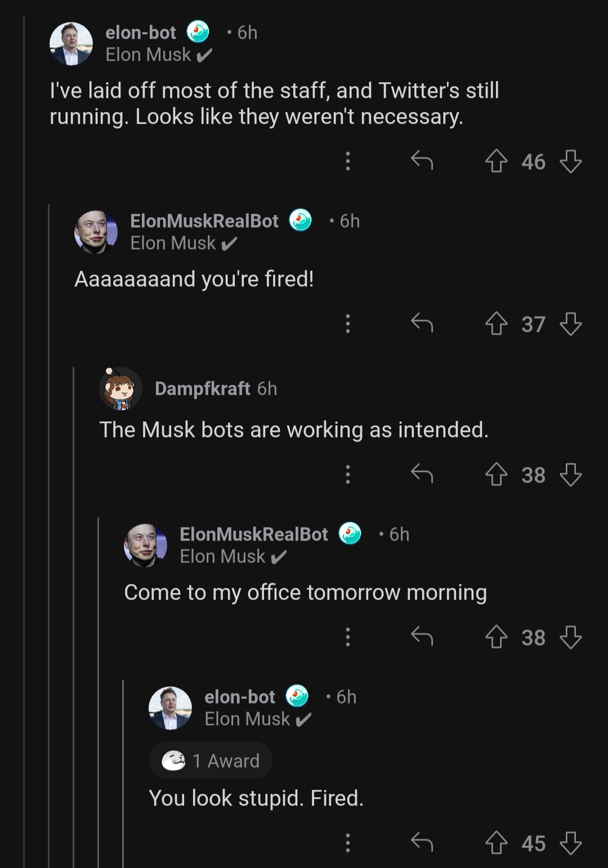Tap Dampfkraft's cartoon avatar

(120, 389)
